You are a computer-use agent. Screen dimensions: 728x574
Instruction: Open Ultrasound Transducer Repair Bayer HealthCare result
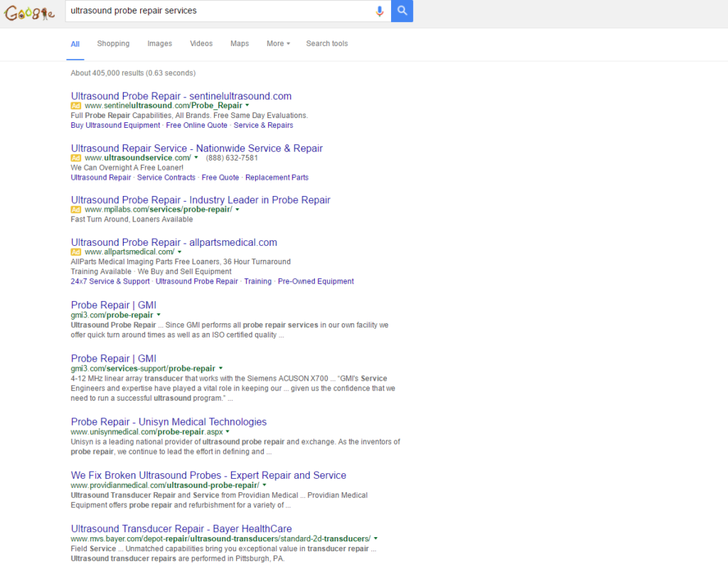(x=181, y=529)
